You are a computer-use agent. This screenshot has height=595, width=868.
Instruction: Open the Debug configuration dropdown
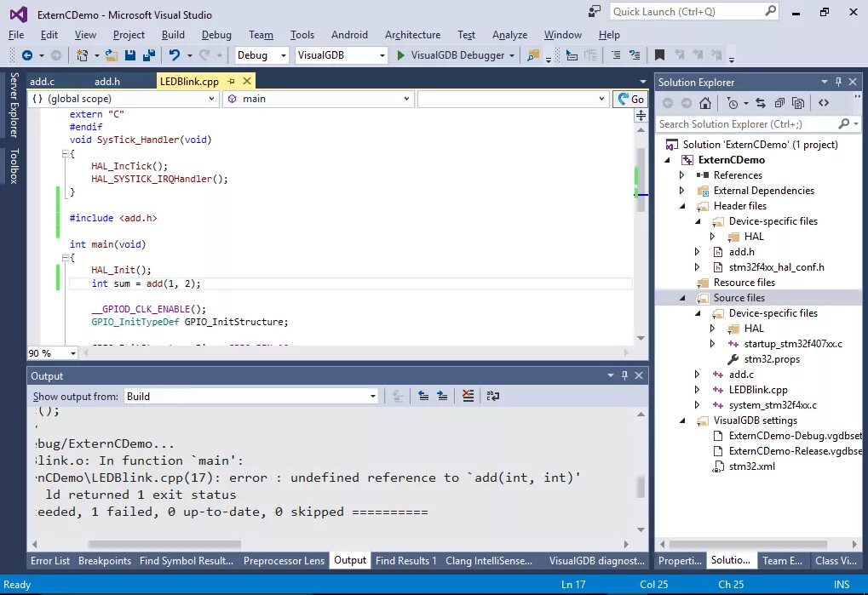(x=262, y=55)
